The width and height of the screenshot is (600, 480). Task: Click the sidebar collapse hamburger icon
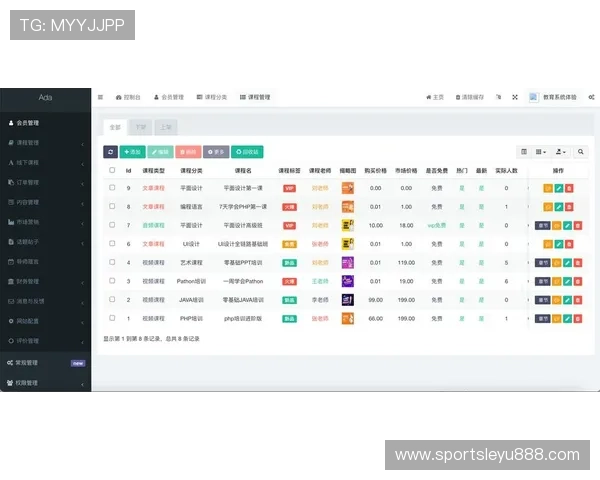click(100, 97)
